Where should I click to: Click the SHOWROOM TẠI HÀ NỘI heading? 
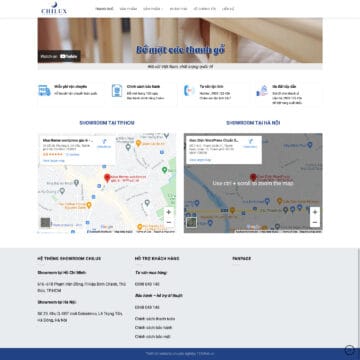click(x=253, y=123)
